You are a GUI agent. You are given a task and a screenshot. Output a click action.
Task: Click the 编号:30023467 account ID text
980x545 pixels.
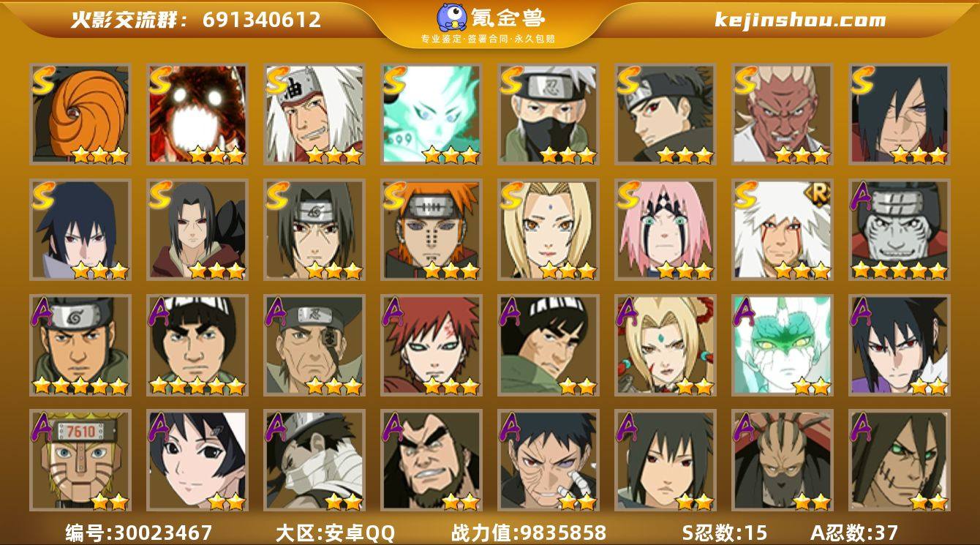click(x=138, y=533)
